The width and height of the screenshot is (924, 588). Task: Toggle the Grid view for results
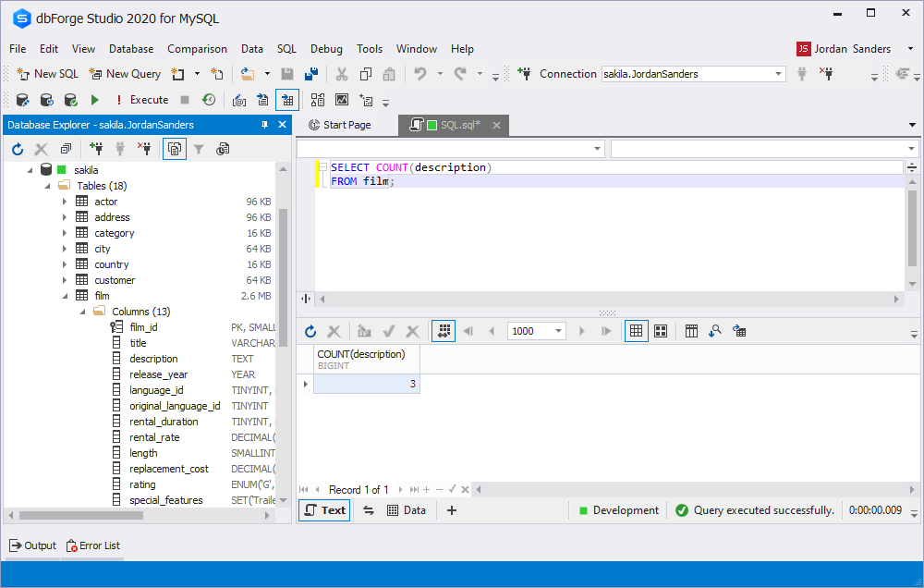(636, 331)
